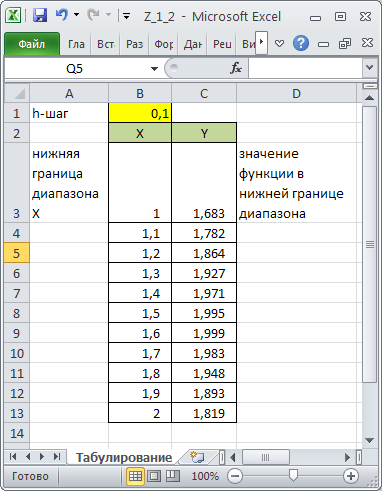Switch to the Раз (Разметка) ribbon tab
382x491 pixels.
(x=134, y=44)
